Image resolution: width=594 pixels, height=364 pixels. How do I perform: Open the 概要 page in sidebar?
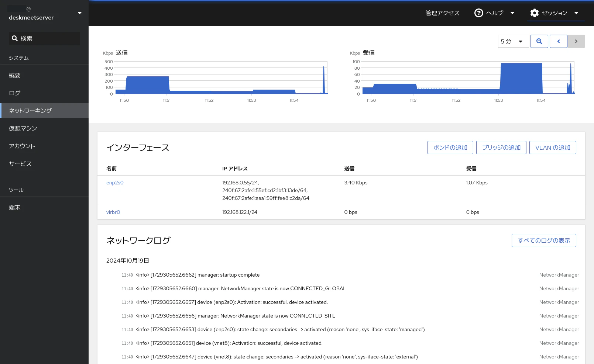click(44, 75)
